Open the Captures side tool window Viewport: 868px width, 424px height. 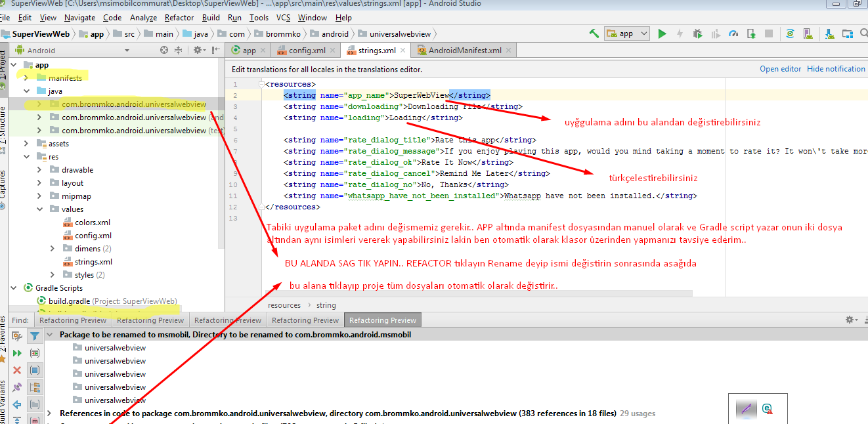3,189
